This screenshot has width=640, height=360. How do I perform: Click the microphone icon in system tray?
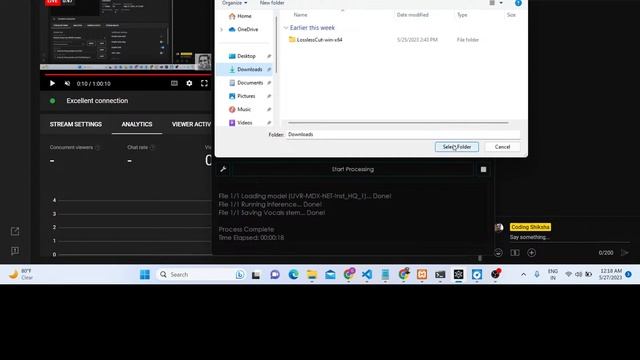pos(537,275)
